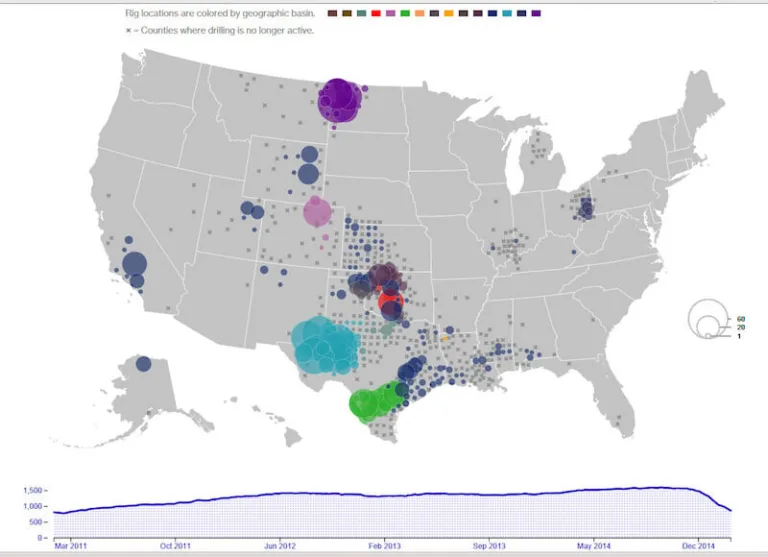
Task: Jump to Dec 2014 on the timeline
Action: click(x=698, y=546)
